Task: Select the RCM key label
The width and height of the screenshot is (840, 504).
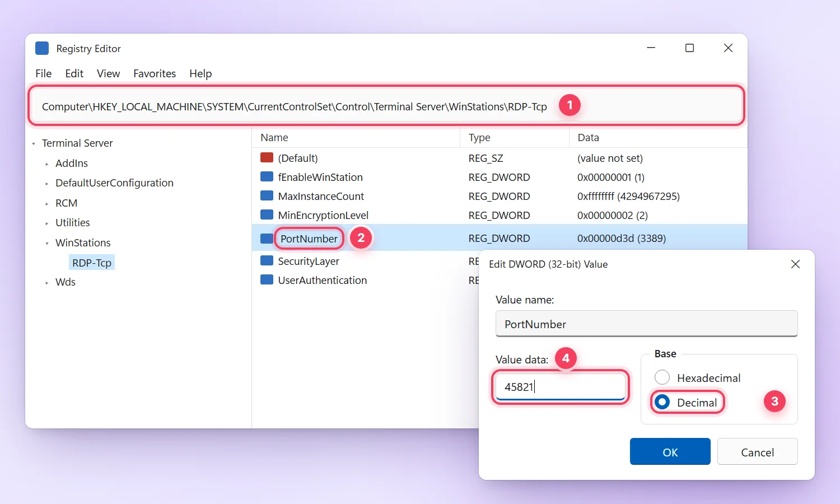Action: (x=66, y=203)
